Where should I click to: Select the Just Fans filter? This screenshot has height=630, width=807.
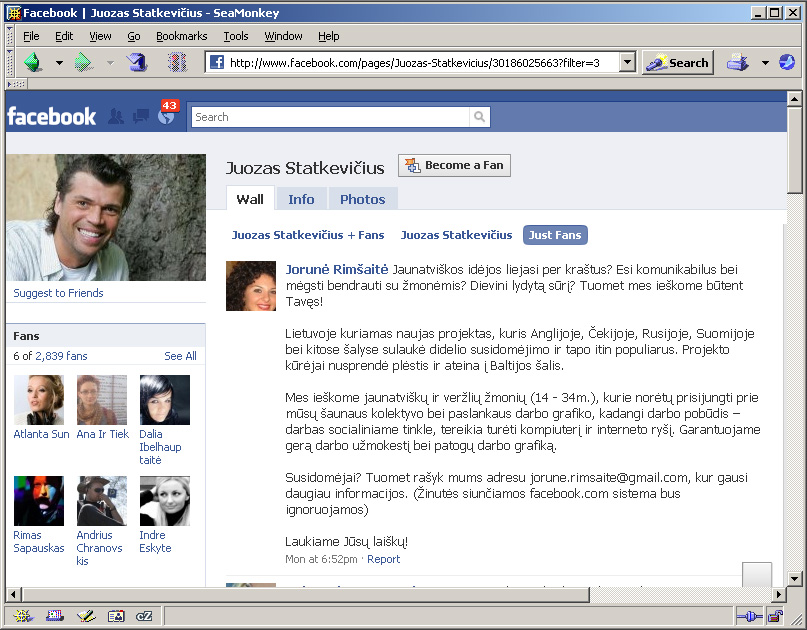click(x=555, y=235)
